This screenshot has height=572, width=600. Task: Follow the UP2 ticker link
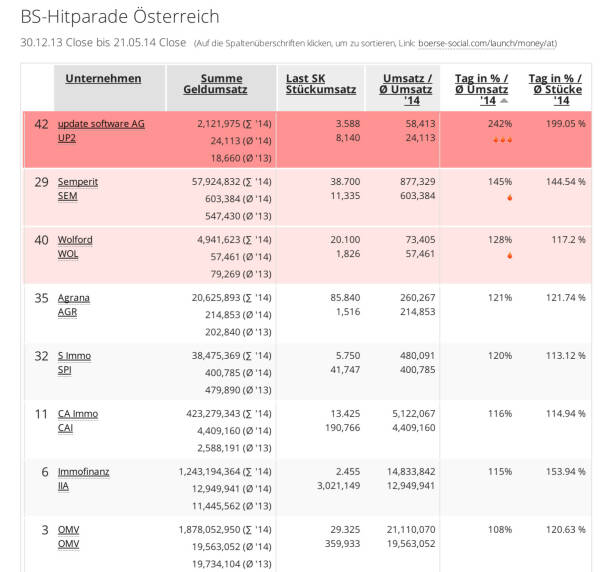[x=67, y=139]
